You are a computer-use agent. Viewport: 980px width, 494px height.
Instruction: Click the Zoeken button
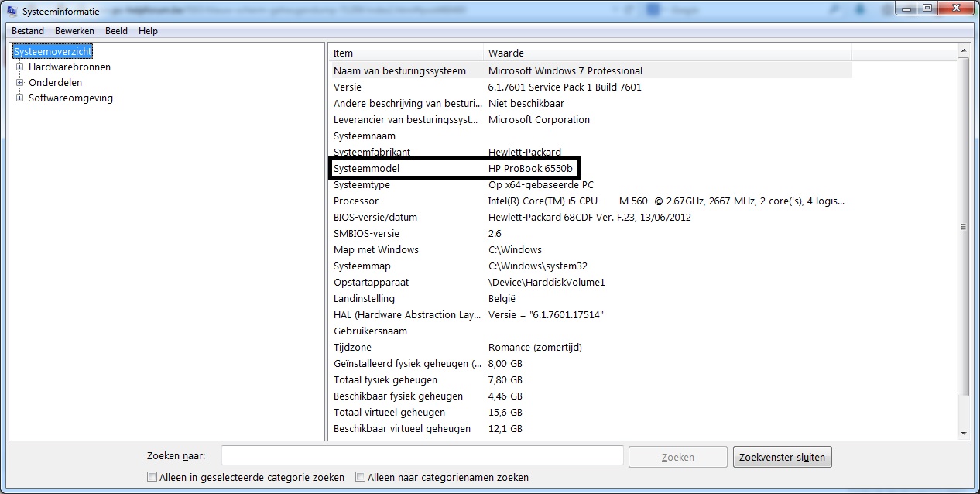click(x=677, y=457)
